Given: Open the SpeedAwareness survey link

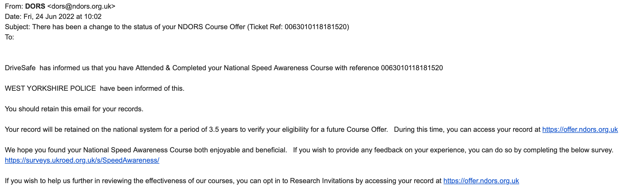Looking at the screenshot, I should point(82,160).
